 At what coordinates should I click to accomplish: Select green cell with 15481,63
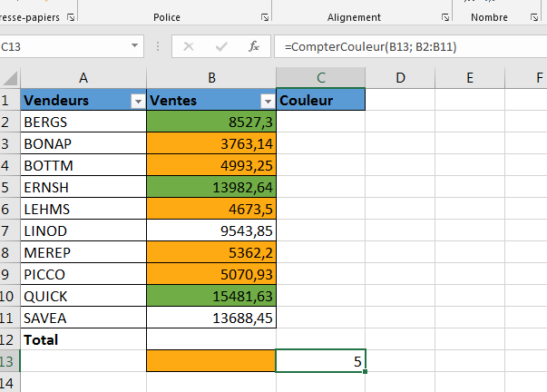[x=211, y=296]
